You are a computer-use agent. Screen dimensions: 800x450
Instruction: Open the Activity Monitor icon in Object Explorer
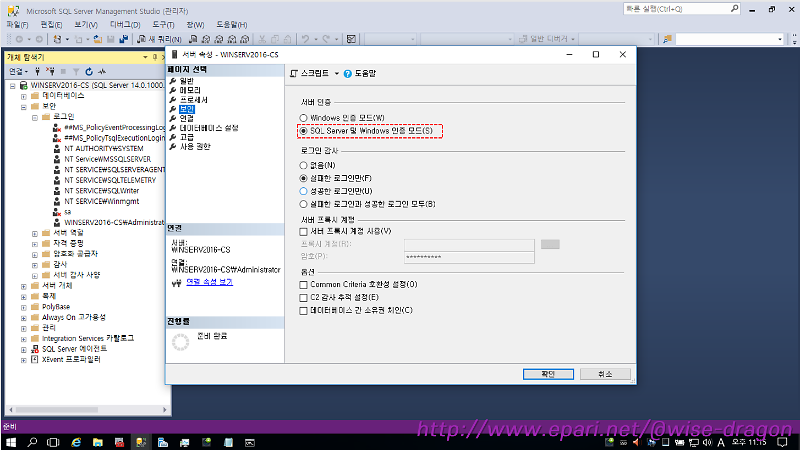click(x=102, y=71)
